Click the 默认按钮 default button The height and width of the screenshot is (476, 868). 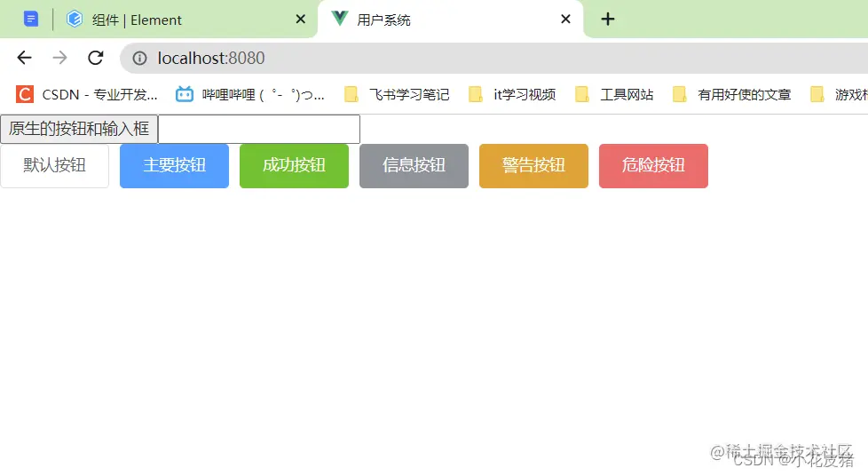point(54,166)
